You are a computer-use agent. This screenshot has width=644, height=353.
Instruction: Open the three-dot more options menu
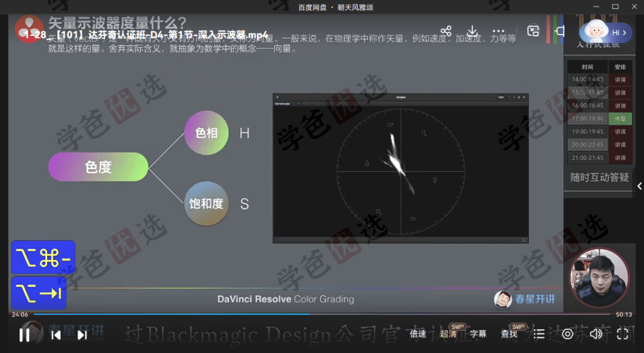click(x=498, y=31)
